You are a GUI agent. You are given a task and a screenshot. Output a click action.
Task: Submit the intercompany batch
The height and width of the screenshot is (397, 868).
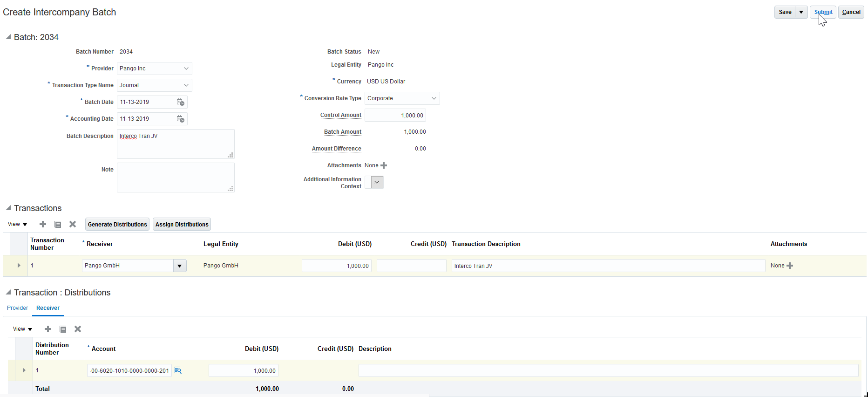823,12
